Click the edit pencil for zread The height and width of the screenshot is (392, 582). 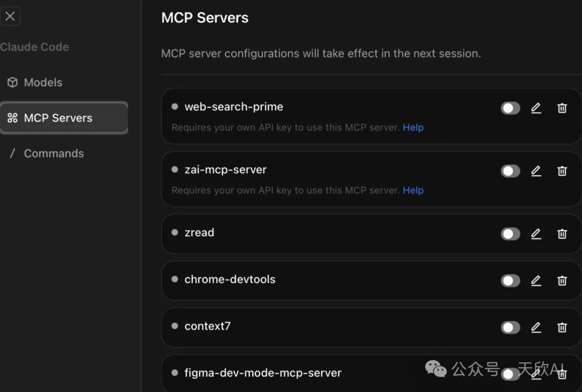pos(536,234)
